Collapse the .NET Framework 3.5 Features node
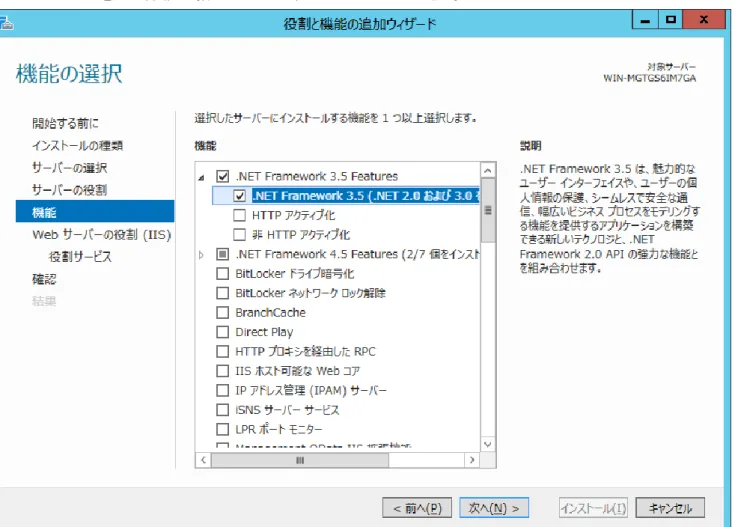 pos(202,178)
